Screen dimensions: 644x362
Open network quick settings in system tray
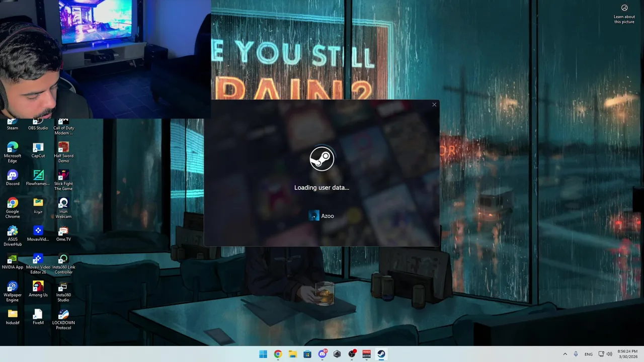pos(601,354)
